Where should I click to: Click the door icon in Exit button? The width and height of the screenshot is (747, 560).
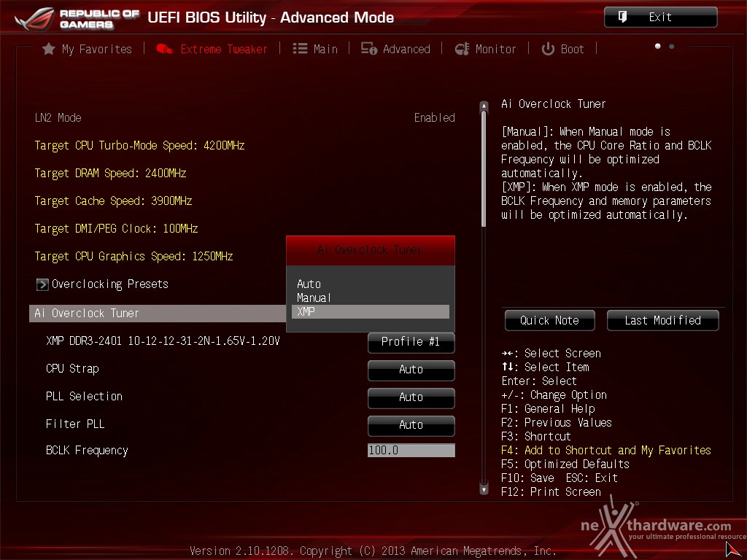coord(622,17)
